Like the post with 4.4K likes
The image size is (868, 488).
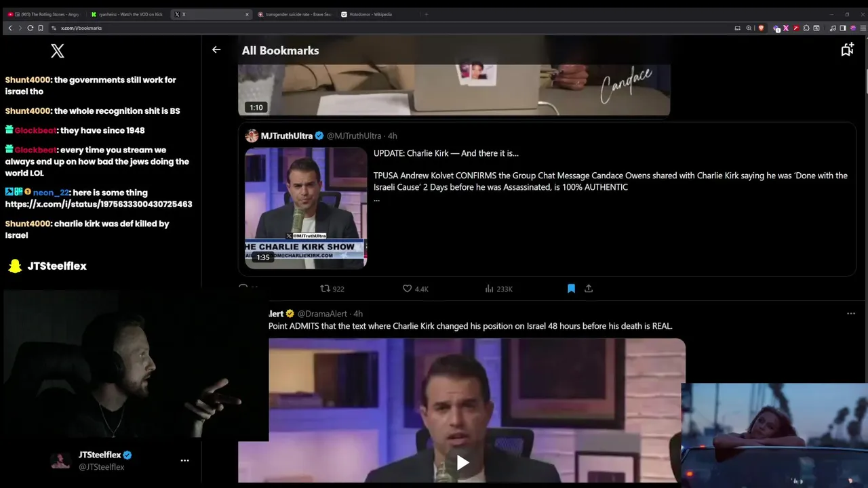(x=416, y=289)
